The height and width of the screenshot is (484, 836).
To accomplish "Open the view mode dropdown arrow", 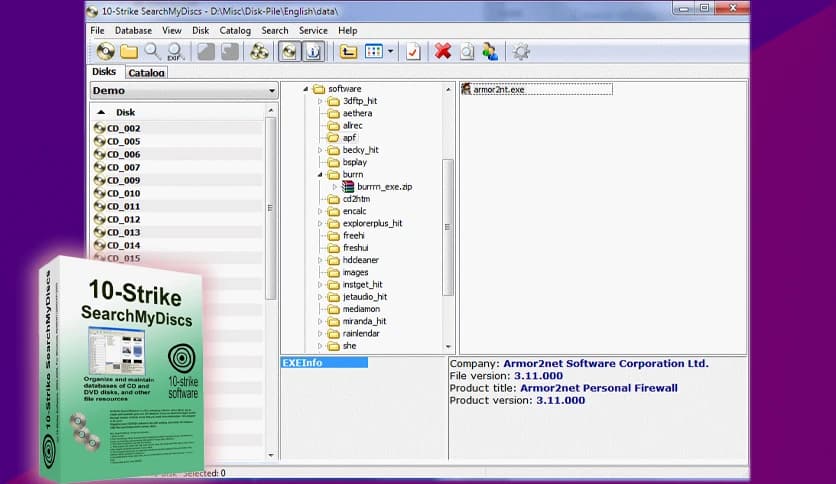I will 390,52.
